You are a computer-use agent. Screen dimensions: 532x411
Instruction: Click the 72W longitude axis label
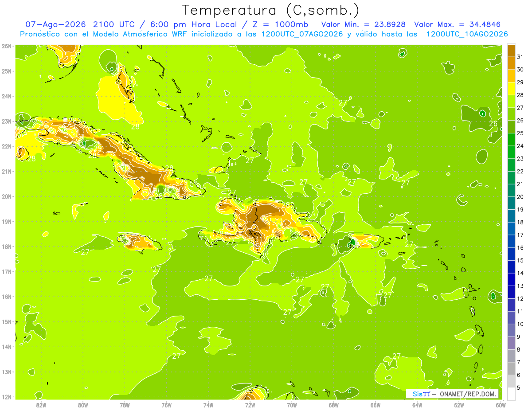250,405
